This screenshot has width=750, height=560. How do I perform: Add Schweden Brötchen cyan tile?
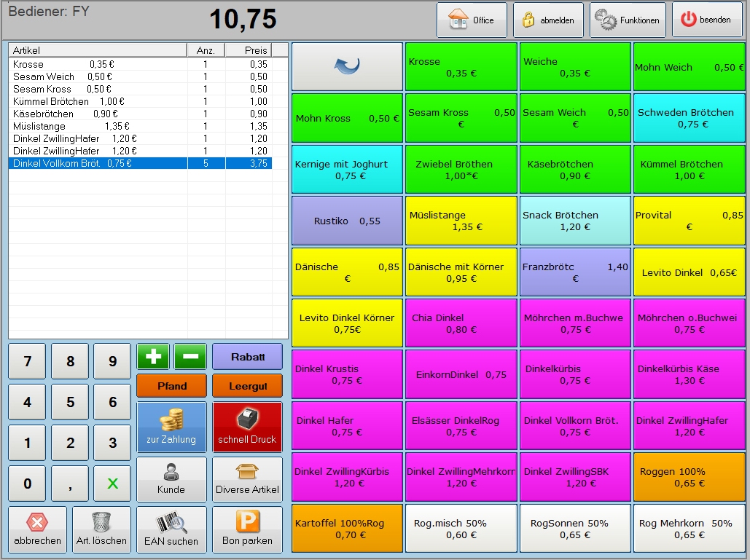click(x=690, y=118)
